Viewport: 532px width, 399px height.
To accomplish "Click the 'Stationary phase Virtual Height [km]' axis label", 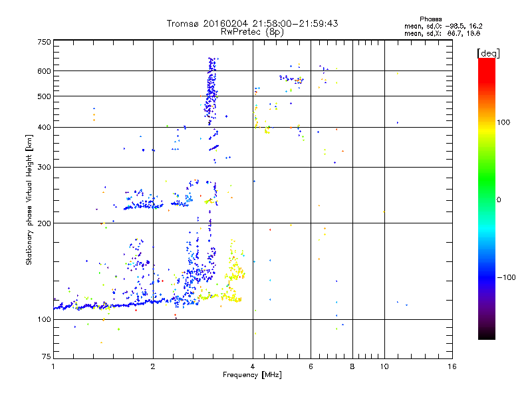I will (29, 199).
